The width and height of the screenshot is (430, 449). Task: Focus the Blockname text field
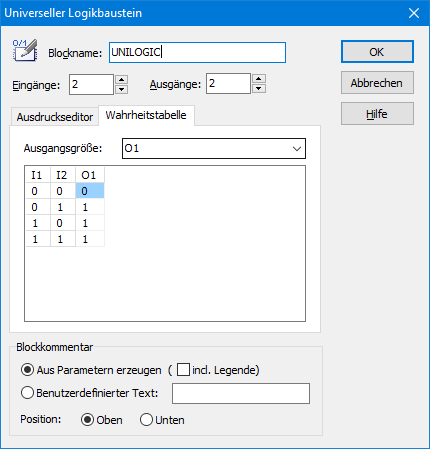pos(197,52)
